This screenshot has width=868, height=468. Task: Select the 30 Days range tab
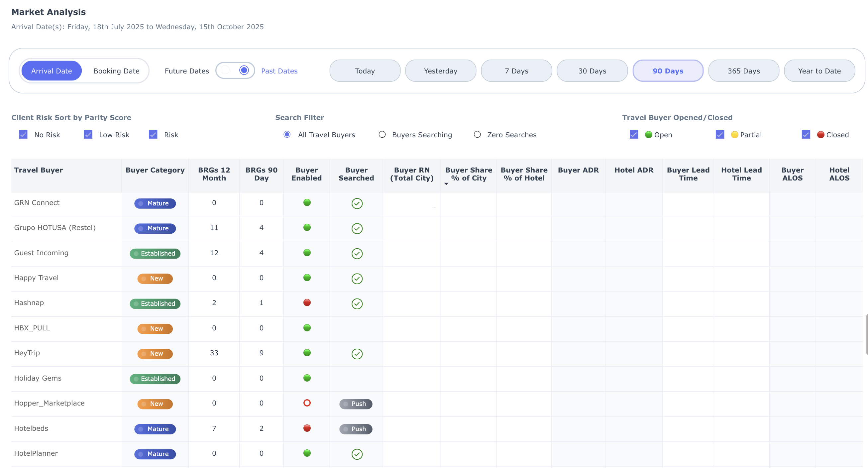pyautogui.click(x=592, y=71)
